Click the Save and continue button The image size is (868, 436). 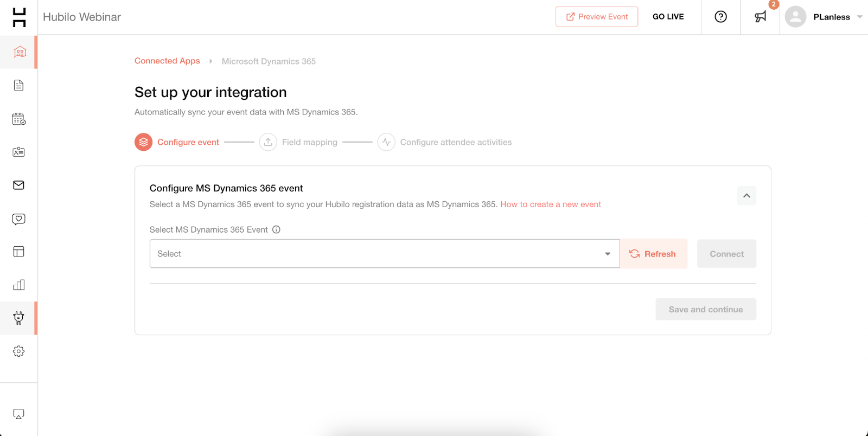[706, 309]
